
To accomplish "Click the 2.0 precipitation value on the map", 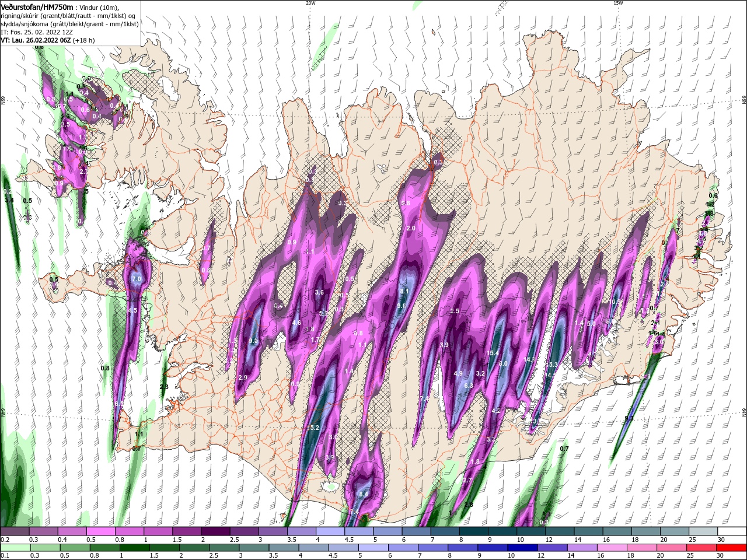I will click(x=411, y=228).
